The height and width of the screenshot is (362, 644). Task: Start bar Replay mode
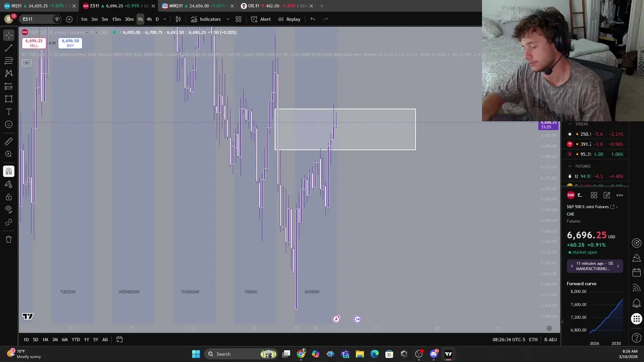pos(289,19)
